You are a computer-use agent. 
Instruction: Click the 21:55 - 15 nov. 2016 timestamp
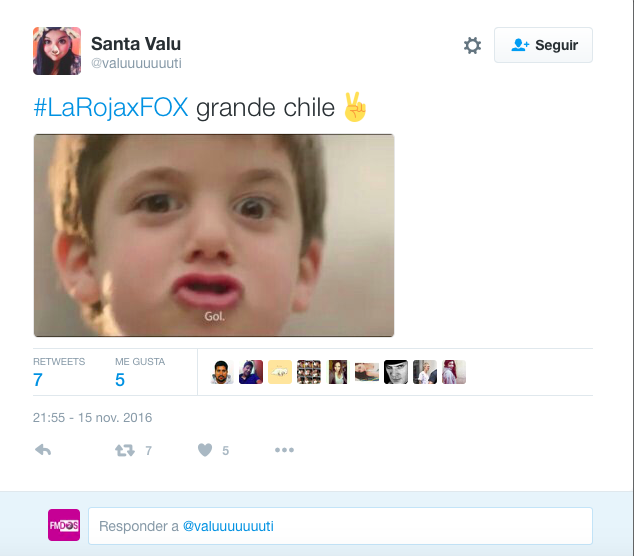93,417
